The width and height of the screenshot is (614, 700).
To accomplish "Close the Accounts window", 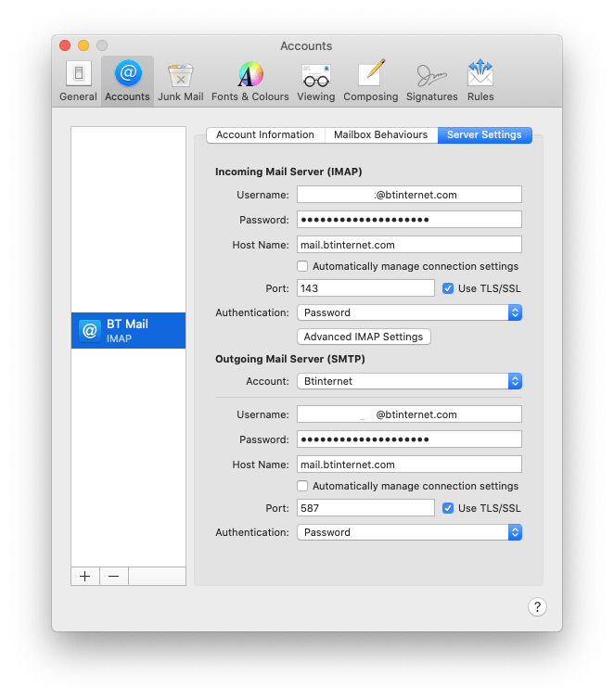I will 65,45.
